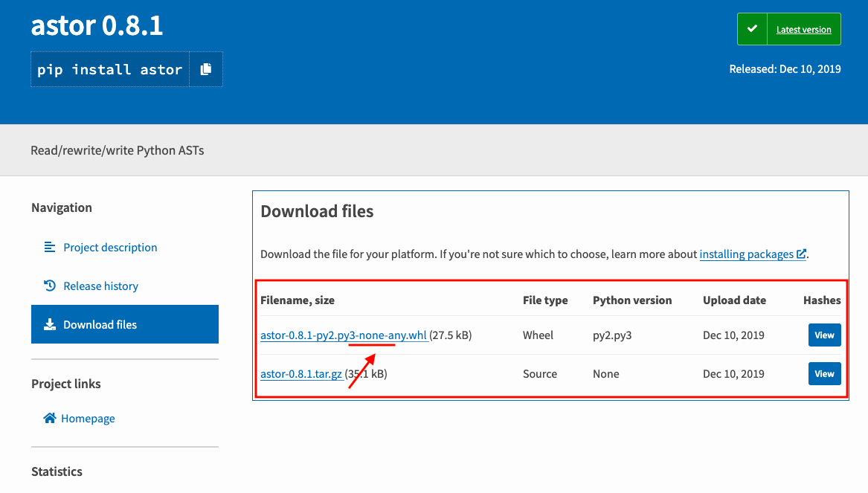868x493 pixels.
Task: Click the astor 0.8.1 title
Action: [97, 25]
